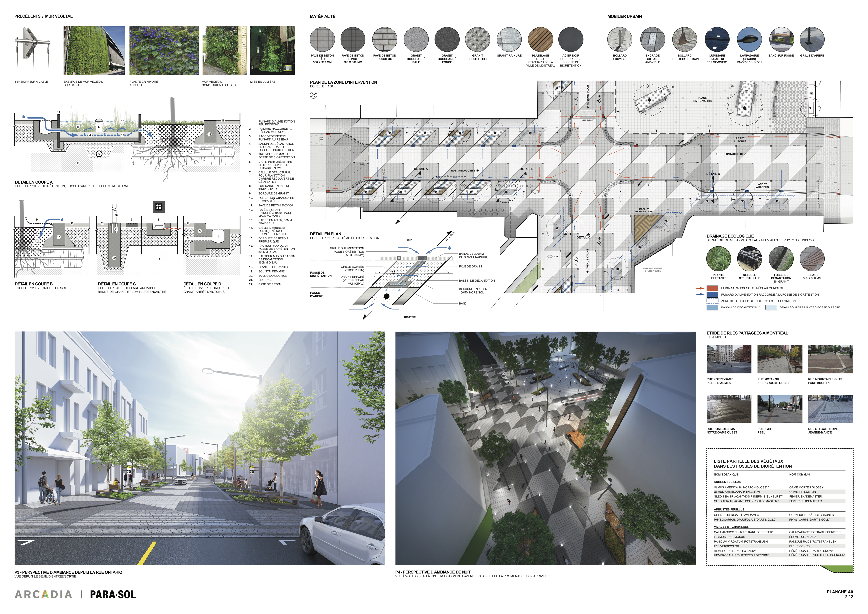Open the P4 night bird's-eye perspective rendering
The image size is (868, 614).
[x=546, y=448]
